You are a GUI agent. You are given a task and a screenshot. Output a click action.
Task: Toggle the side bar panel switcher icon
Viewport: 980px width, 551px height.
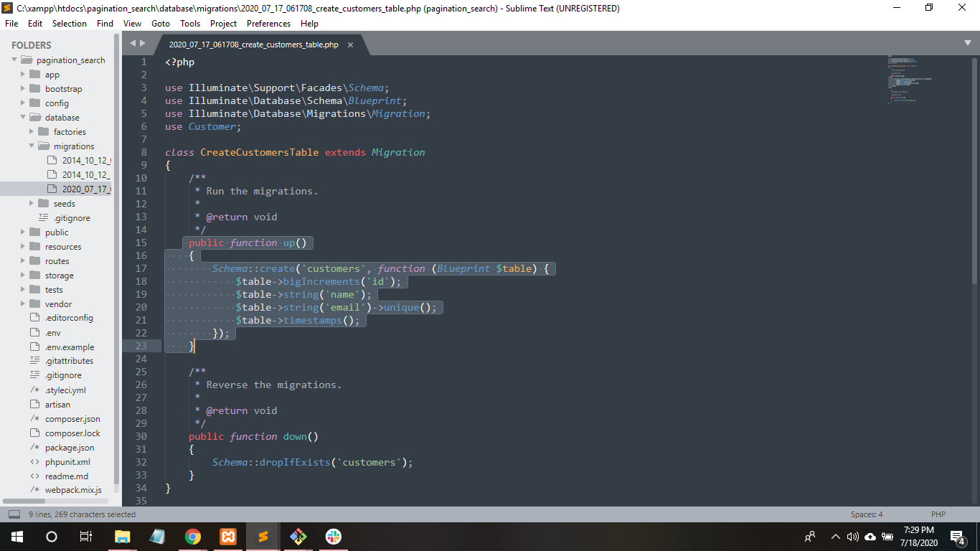point(14,514)
